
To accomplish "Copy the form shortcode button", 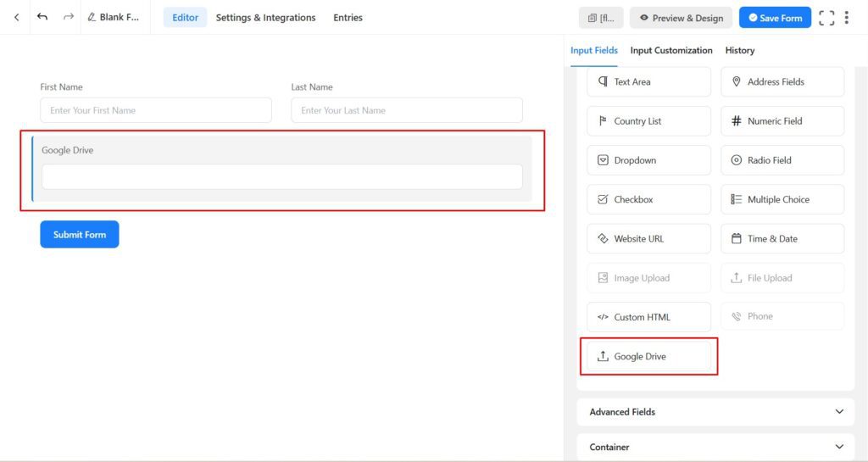I will click(x=601, y=18).
